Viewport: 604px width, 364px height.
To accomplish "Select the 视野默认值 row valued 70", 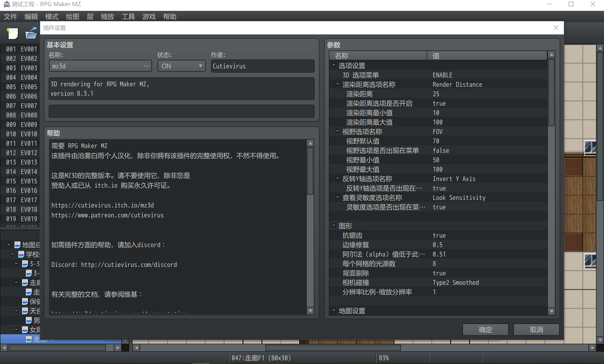I will pos(438,141).
